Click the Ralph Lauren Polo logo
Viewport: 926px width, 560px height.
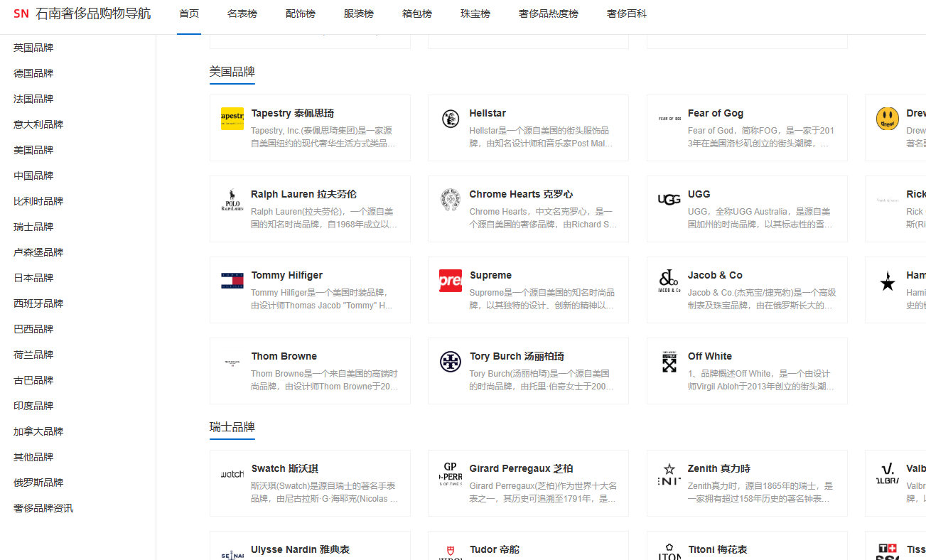click(232, 200)
